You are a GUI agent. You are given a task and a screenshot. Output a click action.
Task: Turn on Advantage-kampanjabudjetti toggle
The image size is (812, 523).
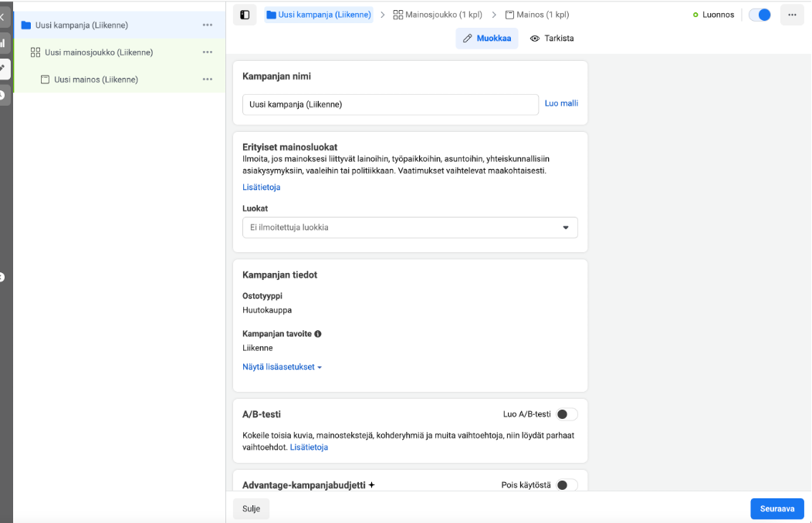pyautogui.click(x=567, y=485)
